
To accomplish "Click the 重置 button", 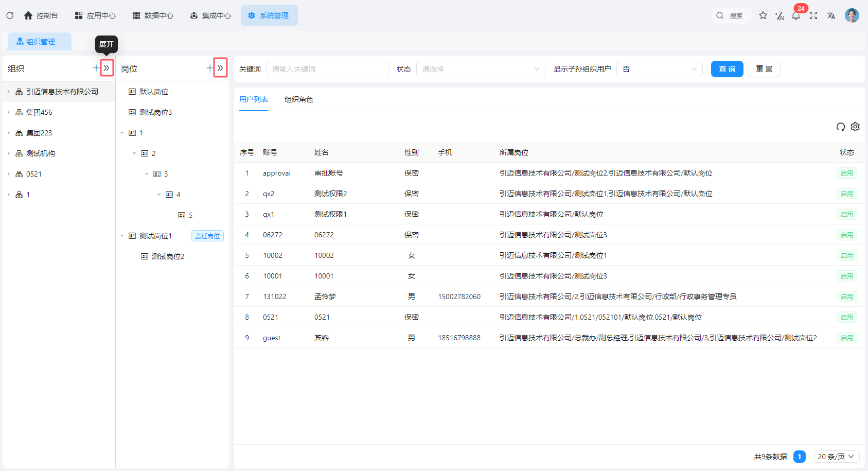I will [x=764, y=69].
